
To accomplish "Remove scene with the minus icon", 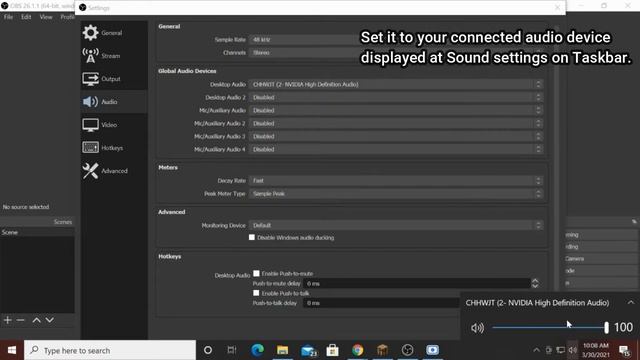I will pyautogui.click(x=20, y=320).
